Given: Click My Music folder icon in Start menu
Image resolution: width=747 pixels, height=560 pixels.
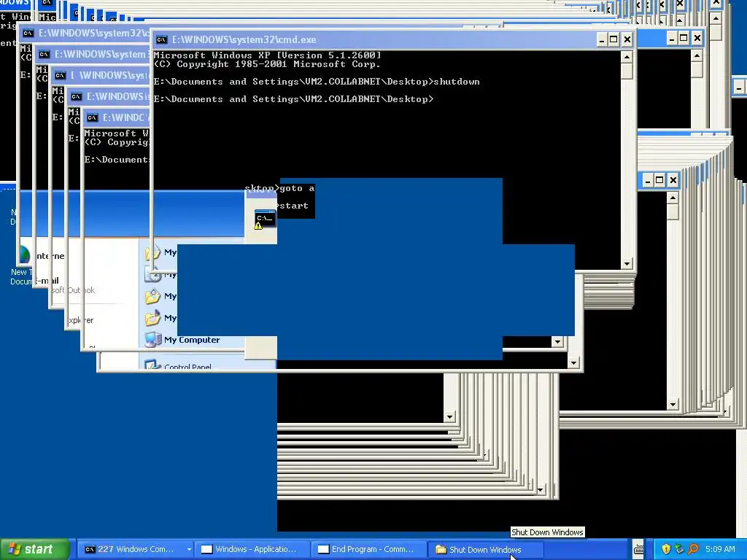Looking at the screenshot, I should 152,318.
